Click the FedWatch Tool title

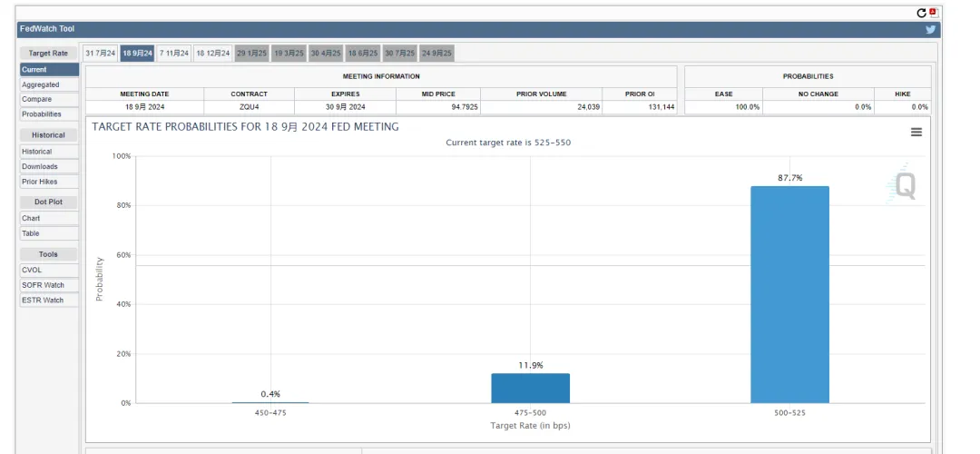(x=47, y=29)
